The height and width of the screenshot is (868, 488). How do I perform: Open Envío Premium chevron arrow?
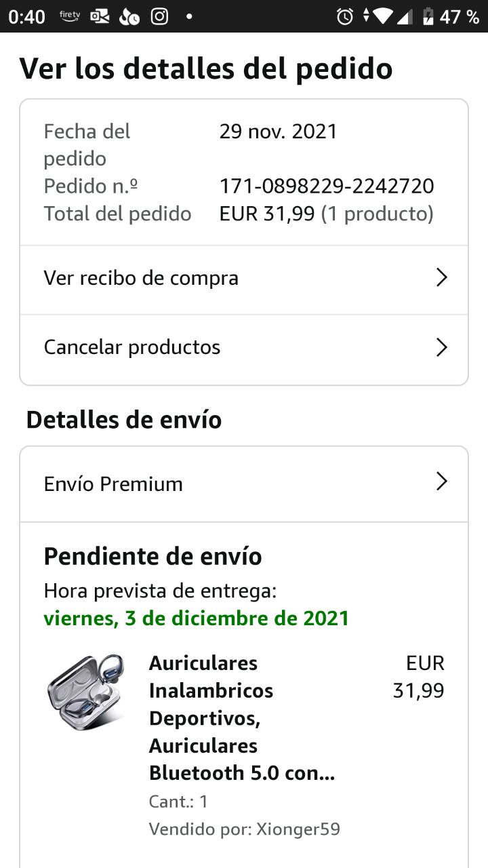441,482
